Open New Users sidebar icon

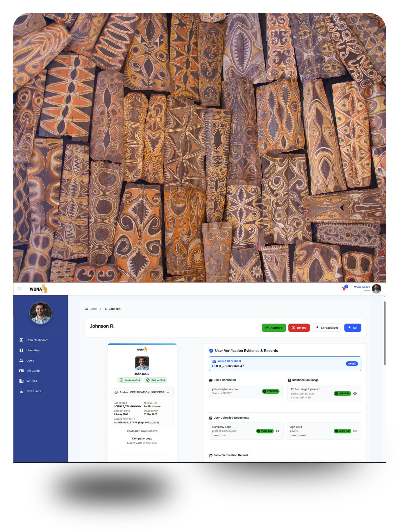21,391
